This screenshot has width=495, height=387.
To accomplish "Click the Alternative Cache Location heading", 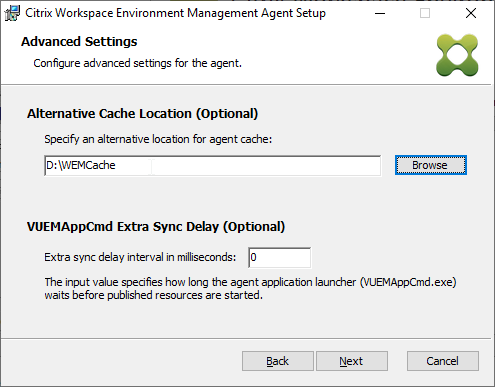I will 142,114.
